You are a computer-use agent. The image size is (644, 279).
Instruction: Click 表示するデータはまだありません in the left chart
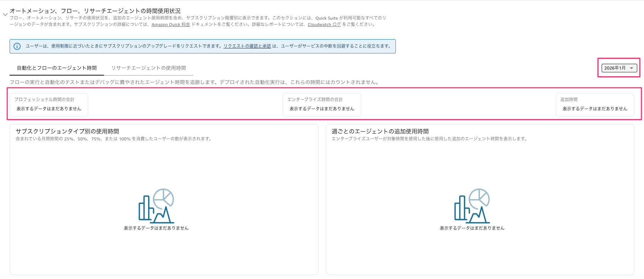point(156,228)
